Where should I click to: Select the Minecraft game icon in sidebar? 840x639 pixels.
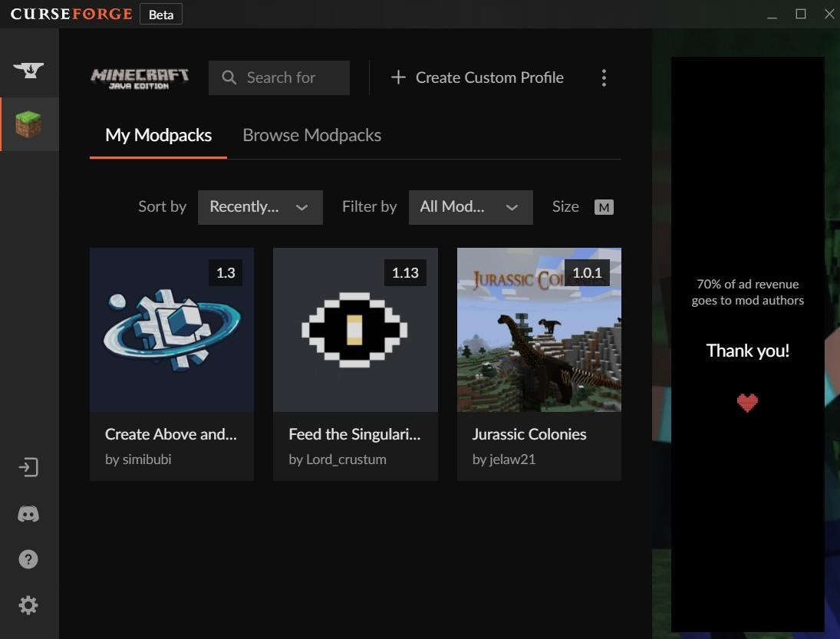28,124
